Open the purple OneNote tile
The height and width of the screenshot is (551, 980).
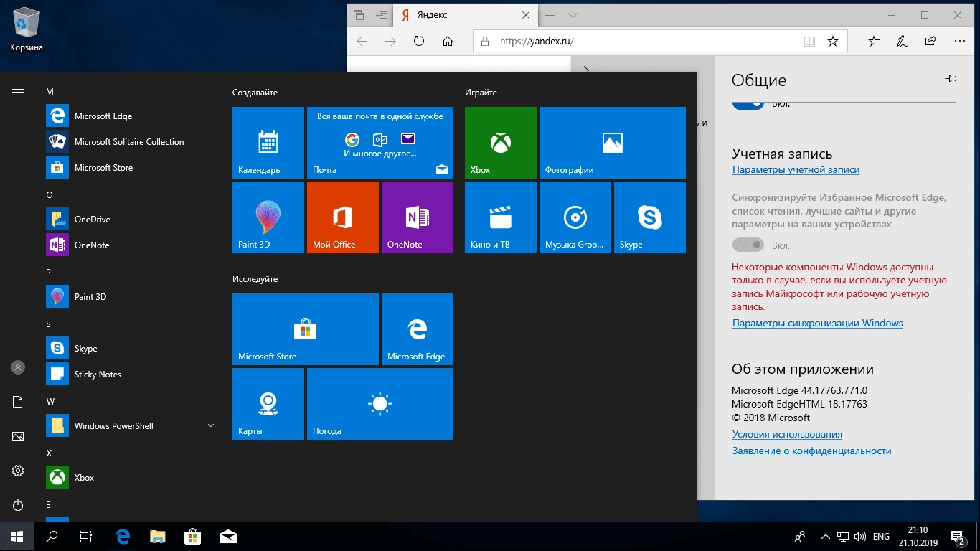(418, 217)
